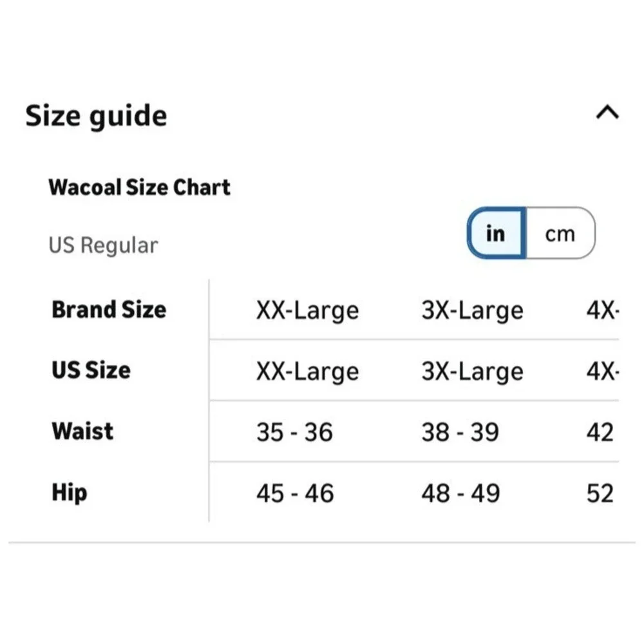The image size is (644, 644).
Task: Click the waist value 35 - 36
Action: (294, 433)
